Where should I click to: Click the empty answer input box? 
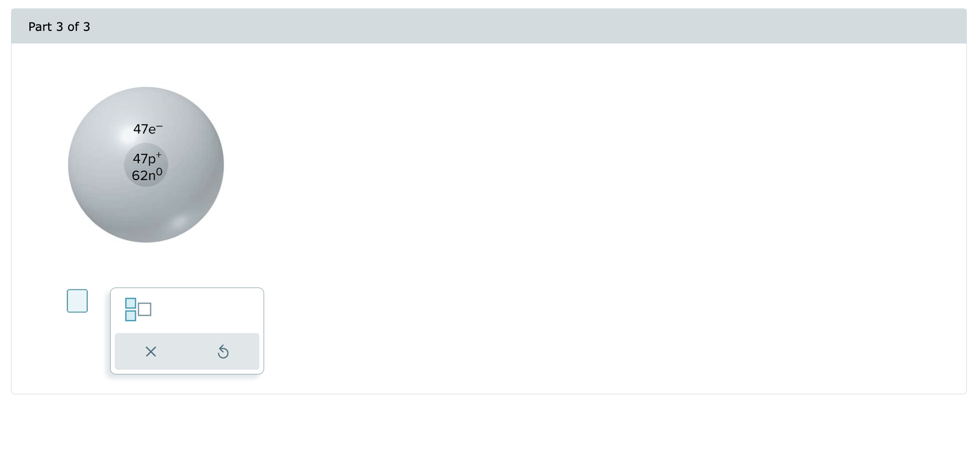(77, 301)
